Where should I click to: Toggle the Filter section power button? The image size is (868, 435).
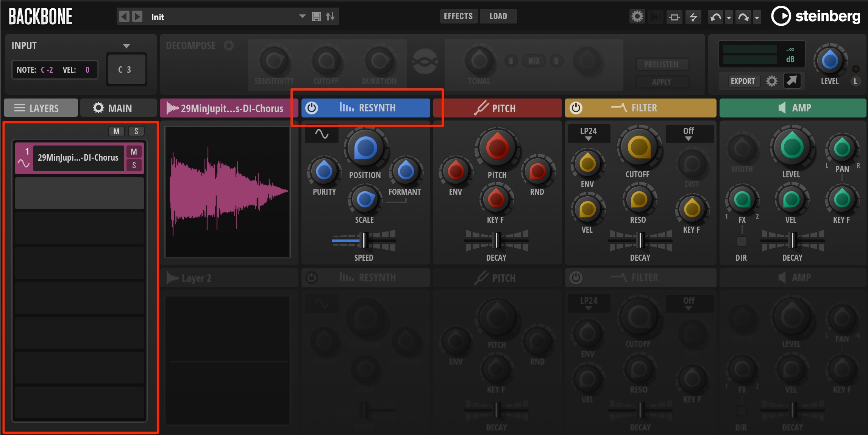click(x=576, y=108)
